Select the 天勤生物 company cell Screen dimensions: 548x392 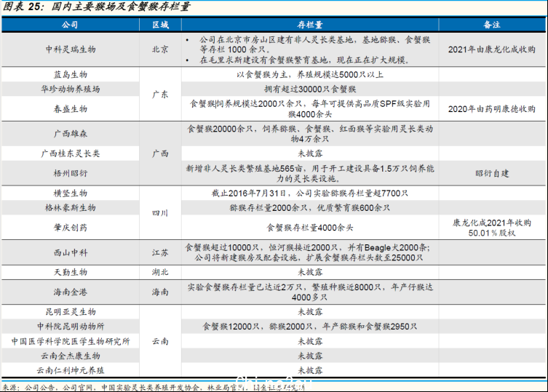coord(71,272)
